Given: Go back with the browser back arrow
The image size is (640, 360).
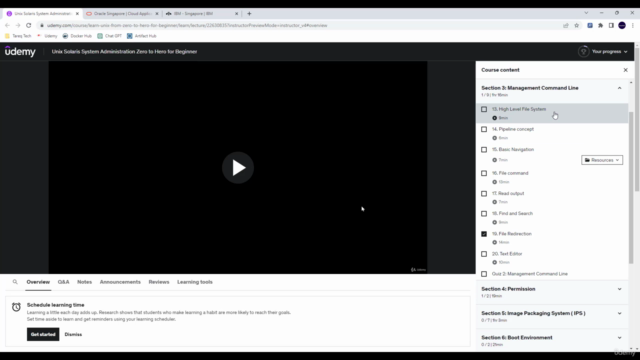Looking at the screenshot, I should [x=7, y=25].
